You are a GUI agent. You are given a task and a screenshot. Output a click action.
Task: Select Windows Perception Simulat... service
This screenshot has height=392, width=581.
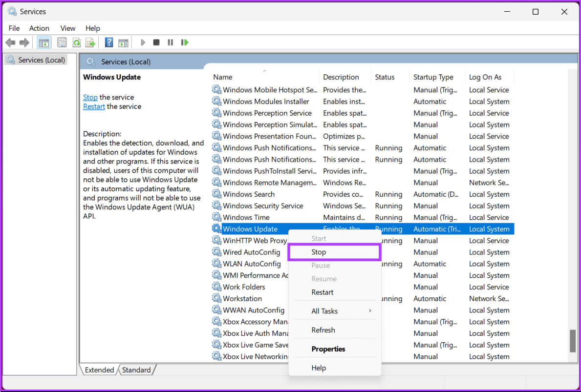pyautogui.click(x=270, y=124)
